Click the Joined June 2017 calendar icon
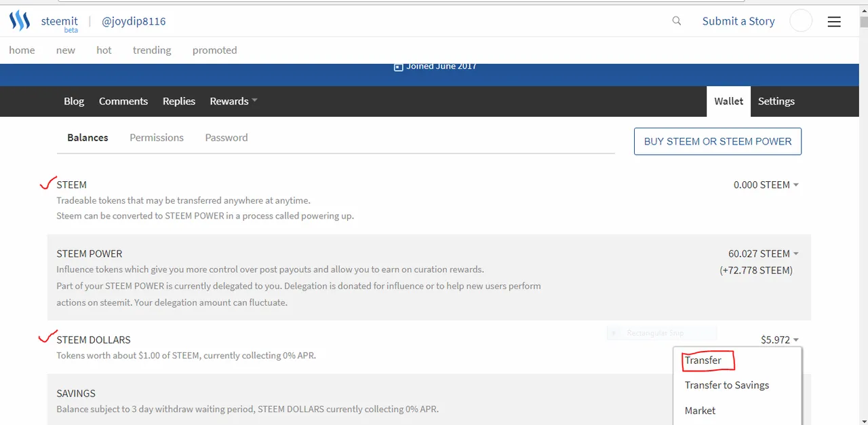The width and height of the screenshot is (868, 425). [399, 67]
